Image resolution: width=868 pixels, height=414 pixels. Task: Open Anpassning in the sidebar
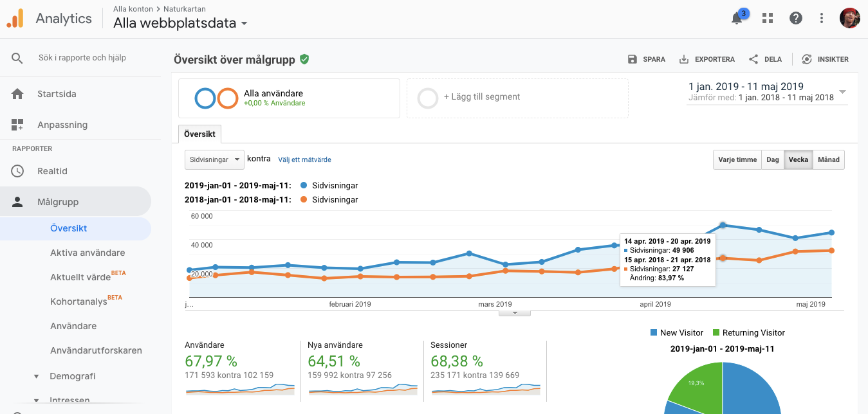click(62, 125)
